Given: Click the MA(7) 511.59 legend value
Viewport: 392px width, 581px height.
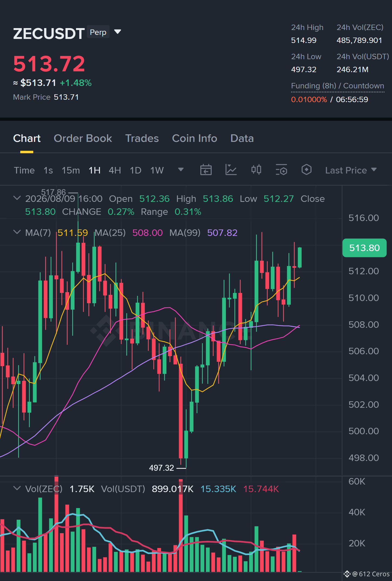Looking at the screenshot, I should click(73, 233).
